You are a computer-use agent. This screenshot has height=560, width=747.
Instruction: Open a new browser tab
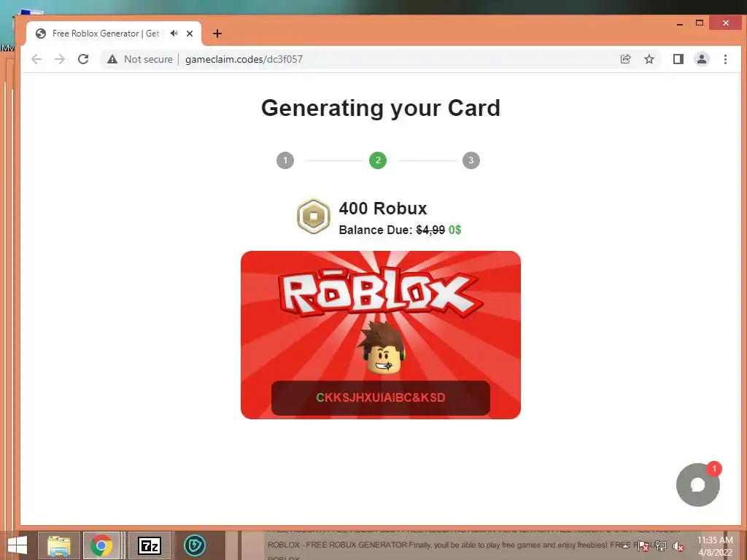click(x=217, y=34)
